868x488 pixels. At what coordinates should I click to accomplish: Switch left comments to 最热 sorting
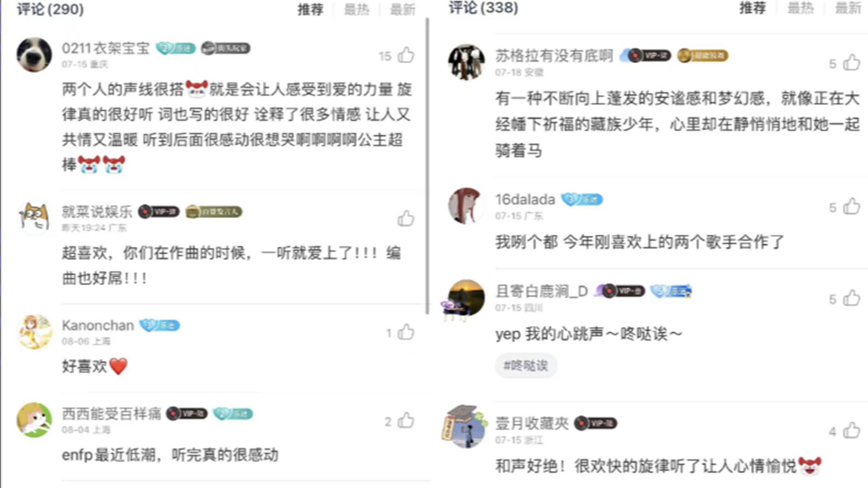[357, 9]
